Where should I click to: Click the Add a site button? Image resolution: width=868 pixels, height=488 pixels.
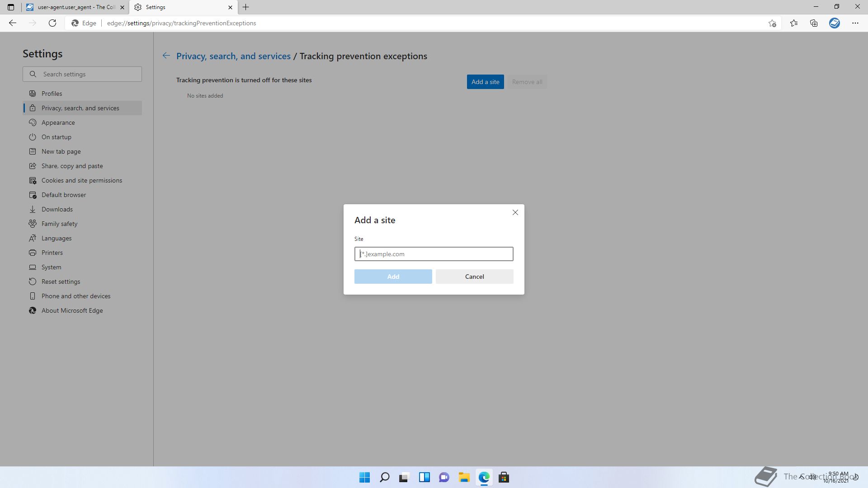pos(485,82)
